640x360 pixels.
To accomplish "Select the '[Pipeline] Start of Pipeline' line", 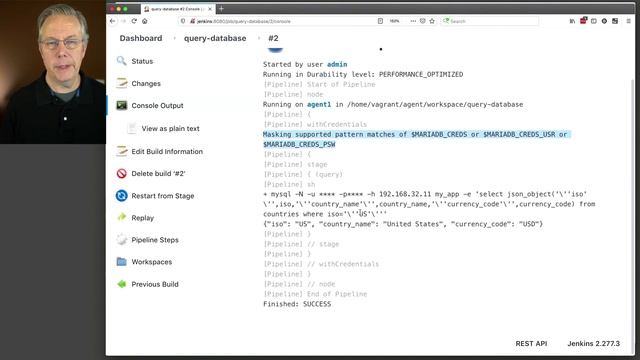I will pos(319,84).
